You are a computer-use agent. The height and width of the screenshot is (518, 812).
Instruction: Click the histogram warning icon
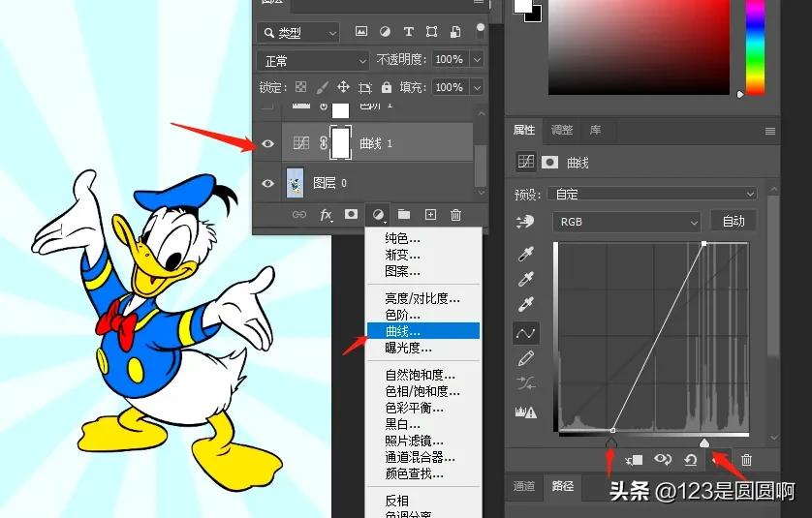[x=525, y=411]
